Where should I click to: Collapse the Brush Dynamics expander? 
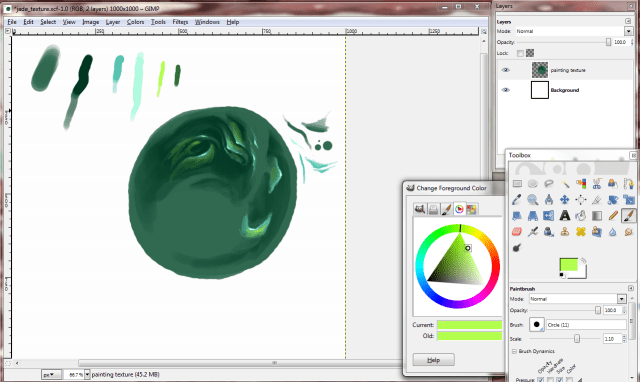(514, 351)
